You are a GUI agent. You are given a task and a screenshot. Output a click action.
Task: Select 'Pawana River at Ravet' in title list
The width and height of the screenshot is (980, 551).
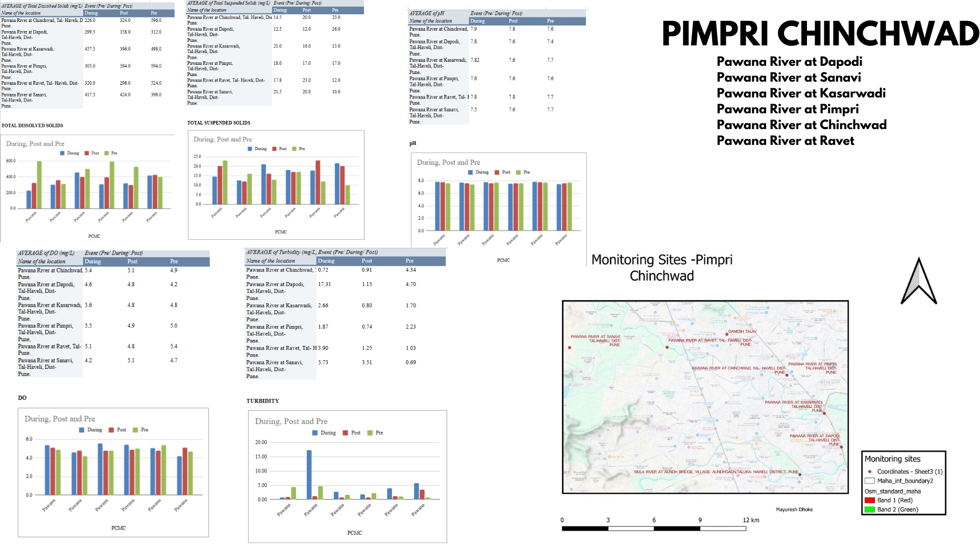(785, 140)
